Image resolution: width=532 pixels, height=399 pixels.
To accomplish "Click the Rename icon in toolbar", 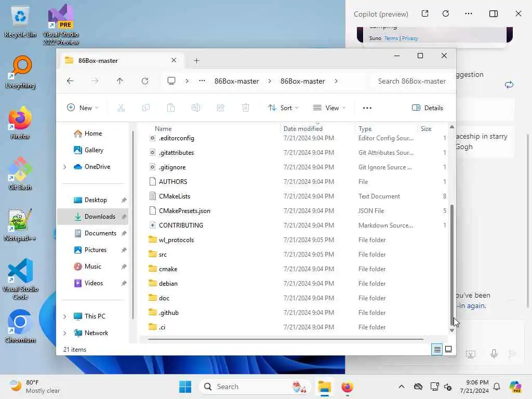I will (196, 108).
